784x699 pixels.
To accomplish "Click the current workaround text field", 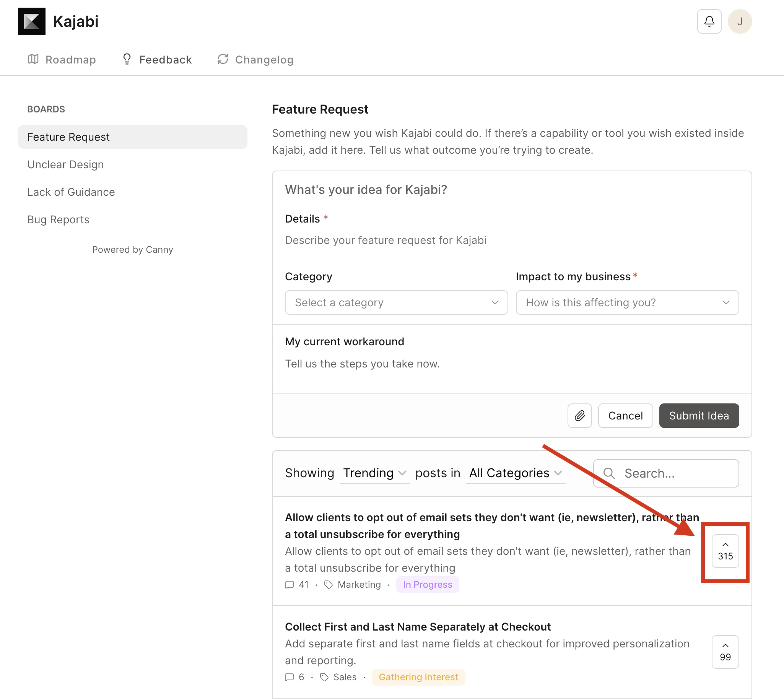I will click(512, 364).
